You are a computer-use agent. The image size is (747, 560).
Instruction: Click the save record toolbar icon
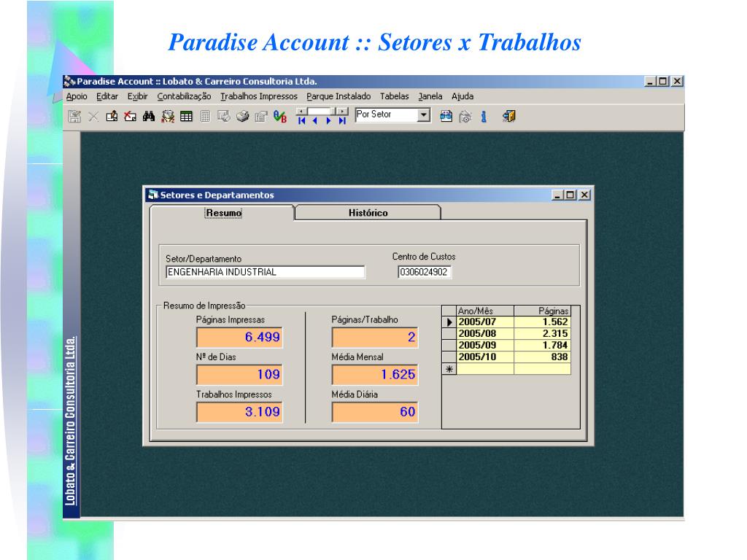point(74,116)
